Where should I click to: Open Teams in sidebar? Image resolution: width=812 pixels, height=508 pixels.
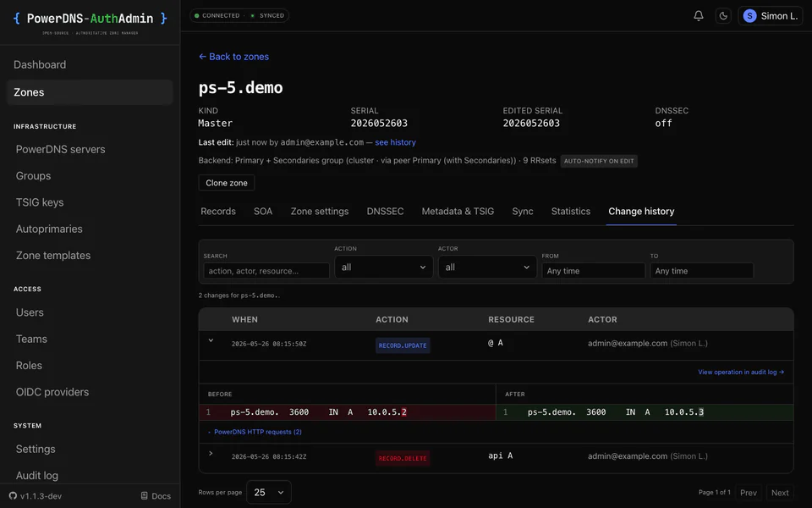[x=31, y=339]
